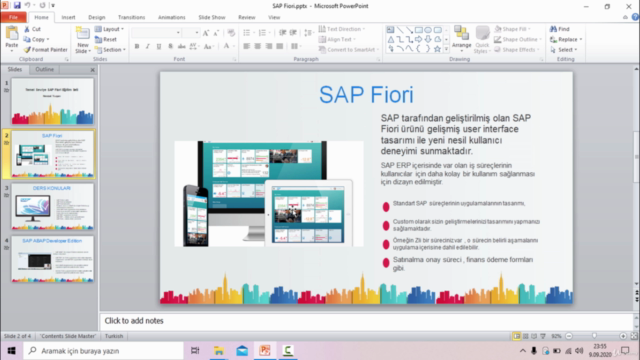Align text right
640x360 pixels.
(x=269, y=46)
